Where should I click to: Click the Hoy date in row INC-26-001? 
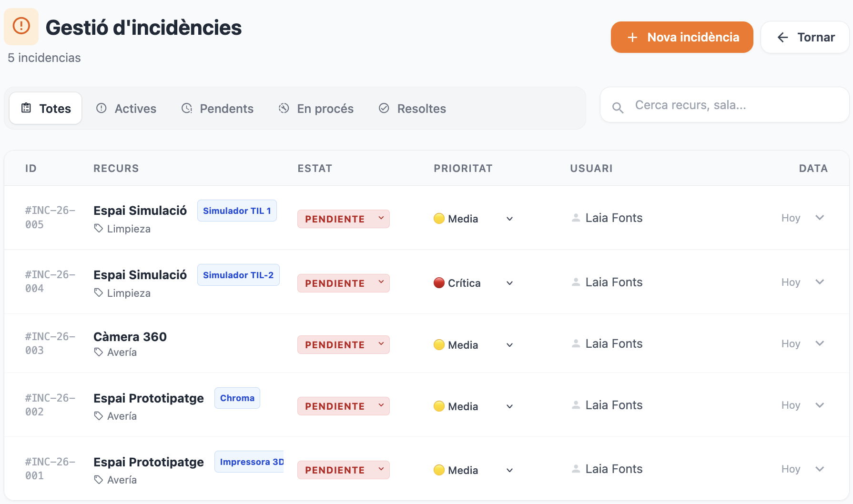coord(791,469)
